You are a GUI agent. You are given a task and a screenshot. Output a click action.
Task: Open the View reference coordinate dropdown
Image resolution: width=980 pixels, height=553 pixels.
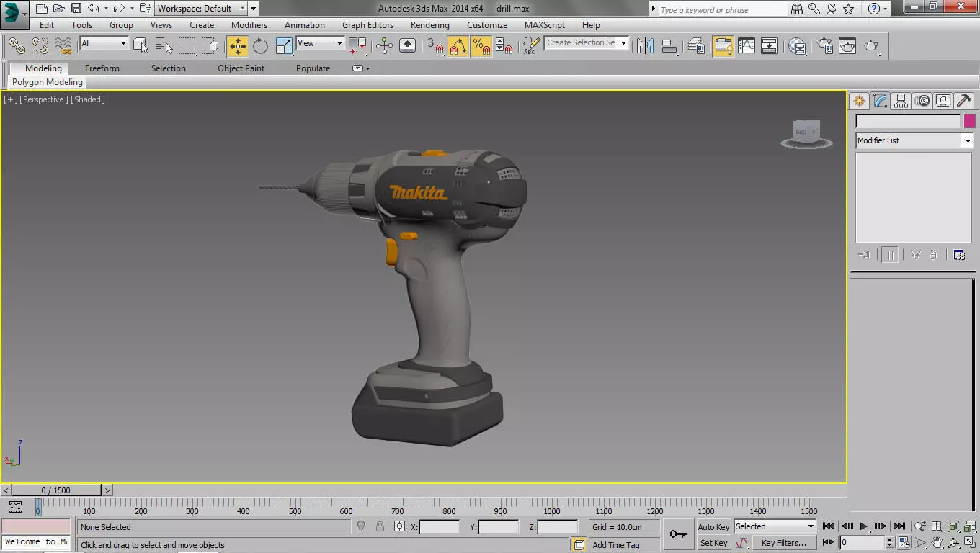tap(320, 43)
